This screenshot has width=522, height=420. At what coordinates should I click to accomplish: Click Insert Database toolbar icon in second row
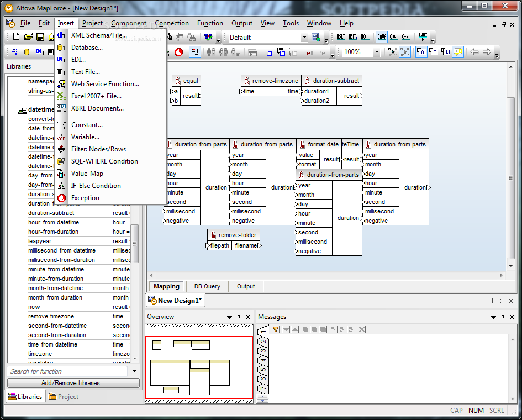(x=28, y=52)
